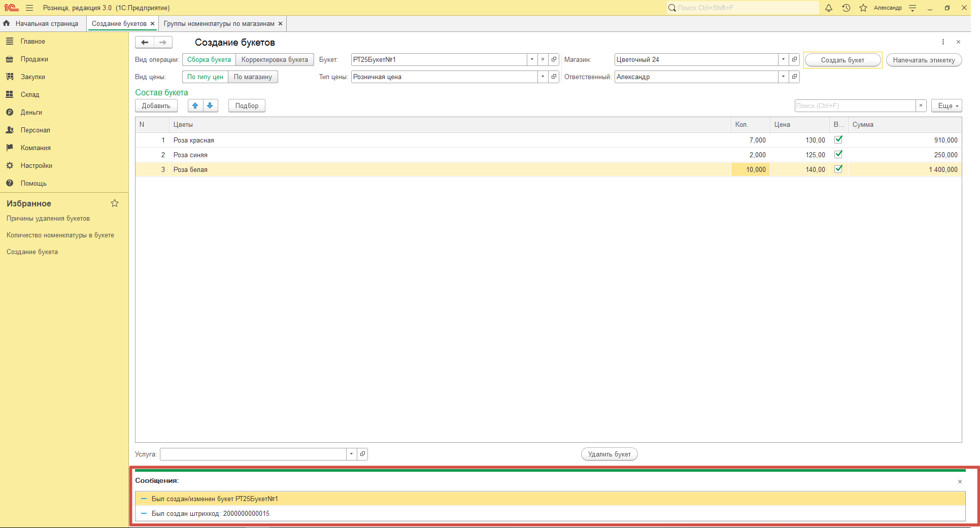Open the Продажи section in sidebar
This screenshot has height=528, width=980.
tap(34, 59)
